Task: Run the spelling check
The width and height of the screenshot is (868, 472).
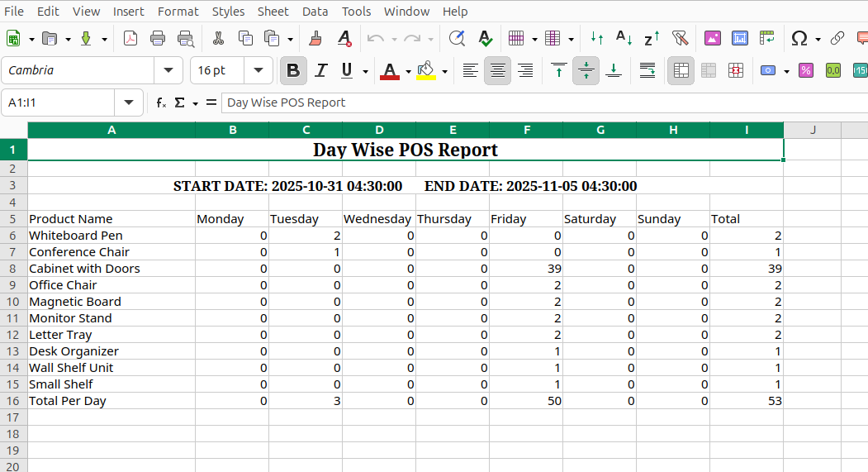Action: point(486,39)
